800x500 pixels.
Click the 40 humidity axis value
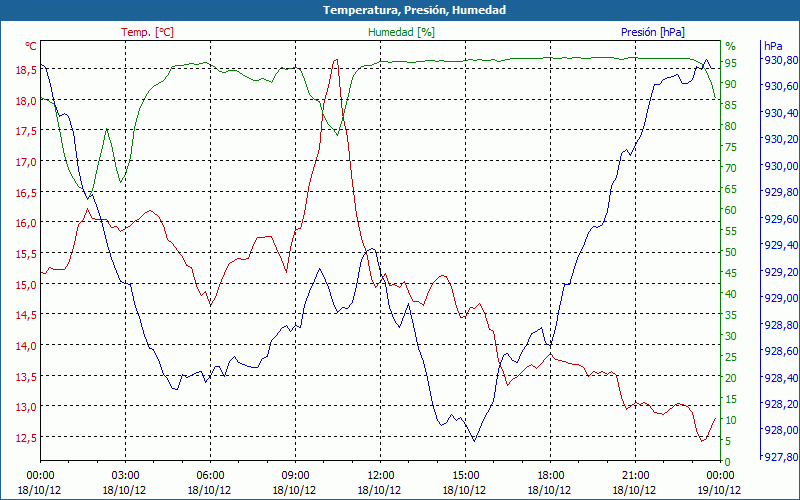(731, 294)
